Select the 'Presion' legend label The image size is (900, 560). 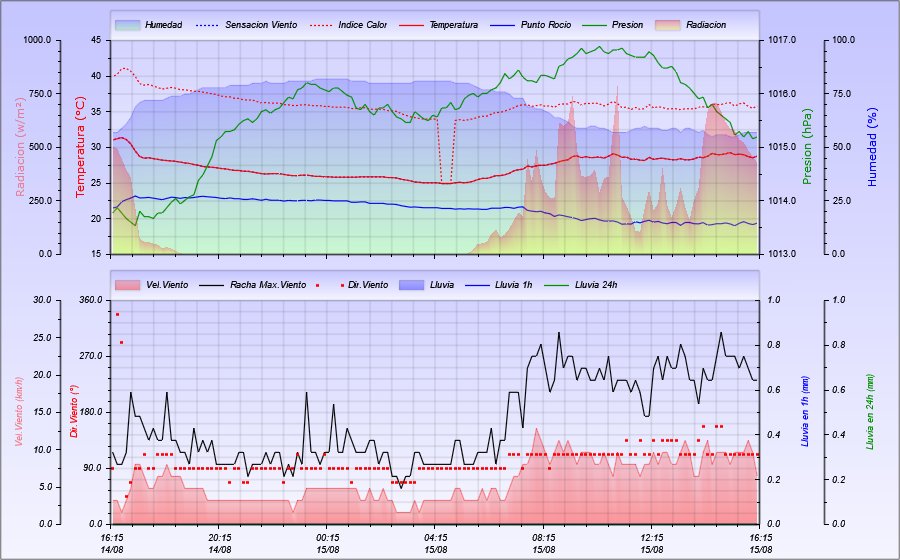(627, 25)
